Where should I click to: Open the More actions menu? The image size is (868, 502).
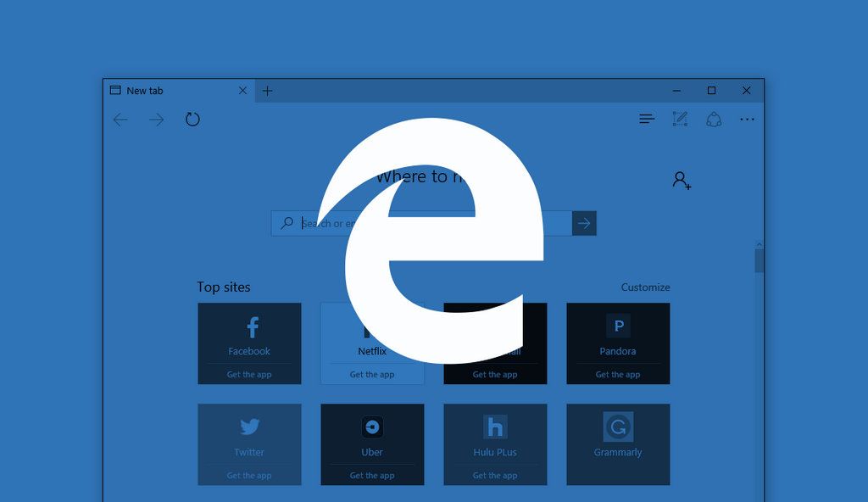747,119
